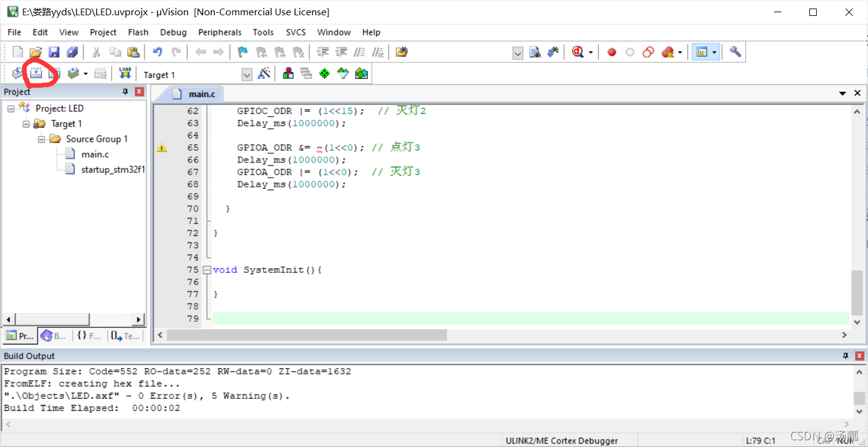Start debug session with magnifier d icon
The width and height of the screenshot is (868, 447).
tap(577, 53)
